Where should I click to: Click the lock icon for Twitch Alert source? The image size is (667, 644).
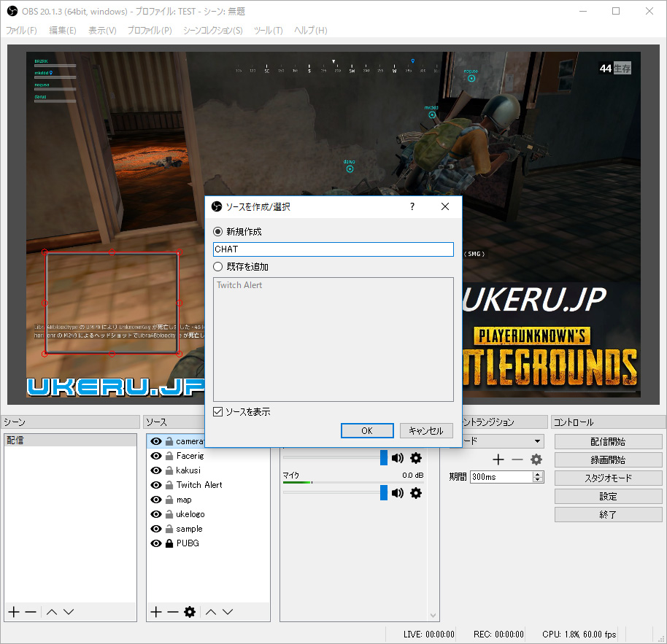(x=169, y=485)
